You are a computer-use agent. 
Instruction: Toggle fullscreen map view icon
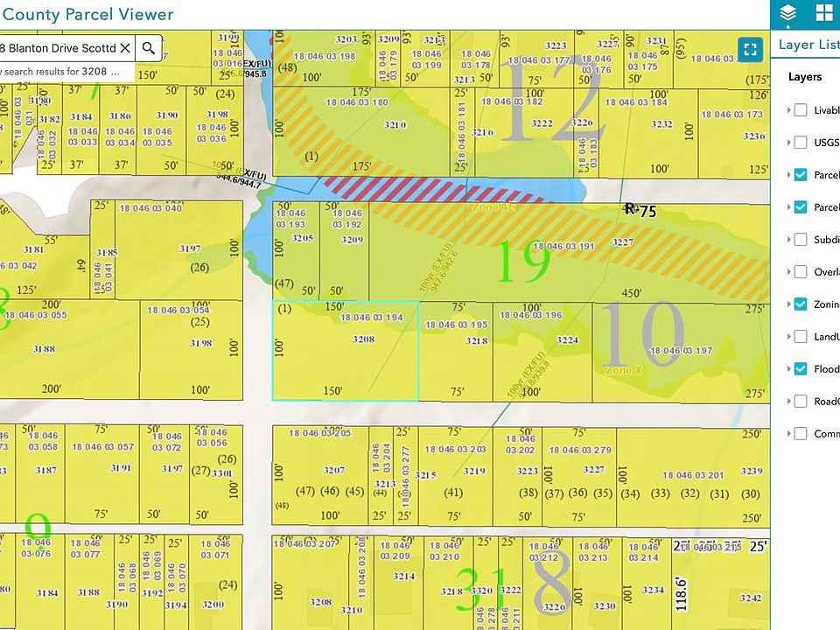click(750, 50)
